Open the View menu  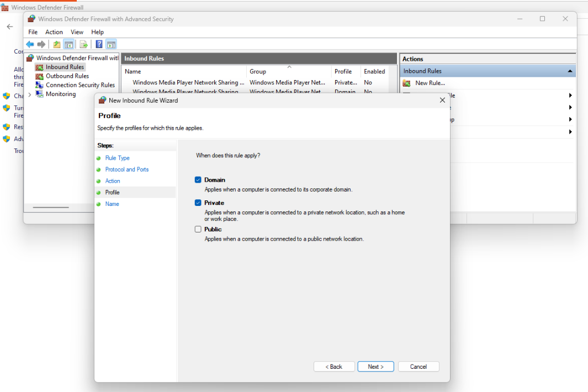pos(77,32)
